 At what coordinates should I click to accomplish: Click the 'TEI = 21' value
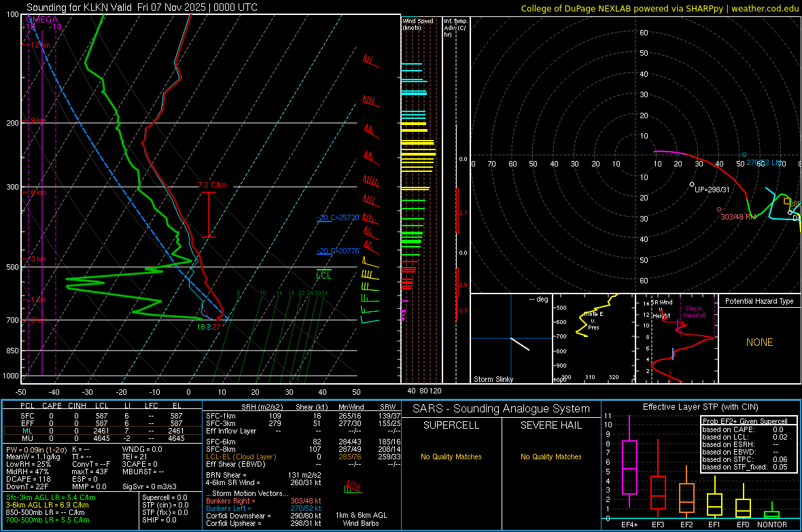point(135,457)
